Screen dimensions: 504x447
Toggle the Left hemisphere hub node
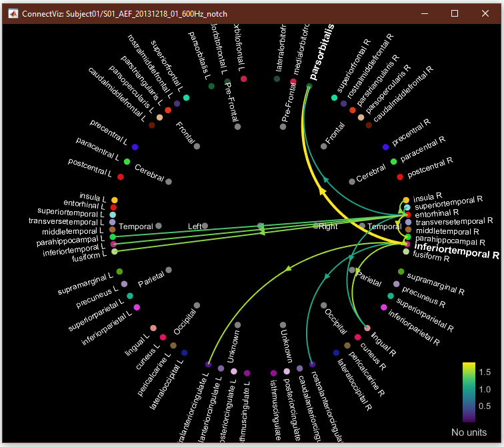pos(205,226)
